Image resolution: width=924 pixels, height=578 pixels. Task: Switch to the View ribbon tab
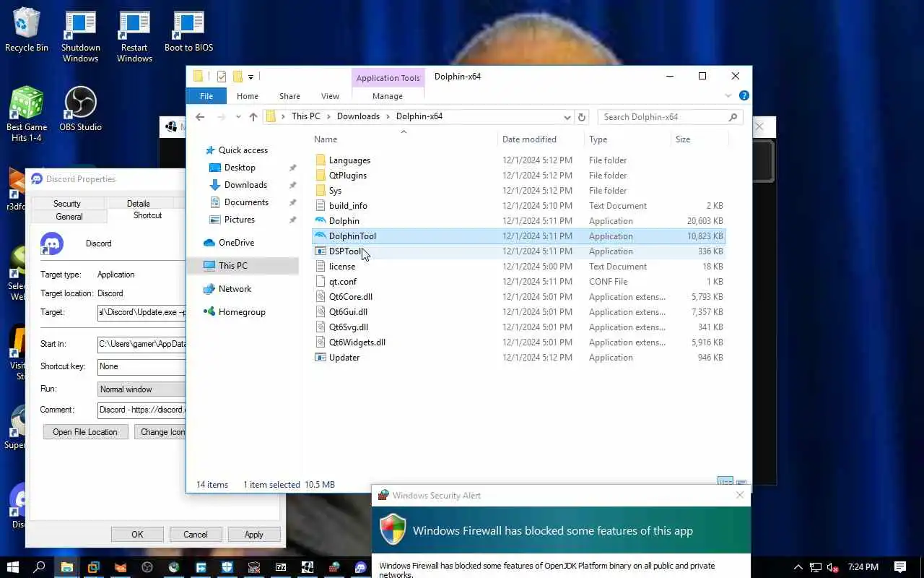[330, 96]
